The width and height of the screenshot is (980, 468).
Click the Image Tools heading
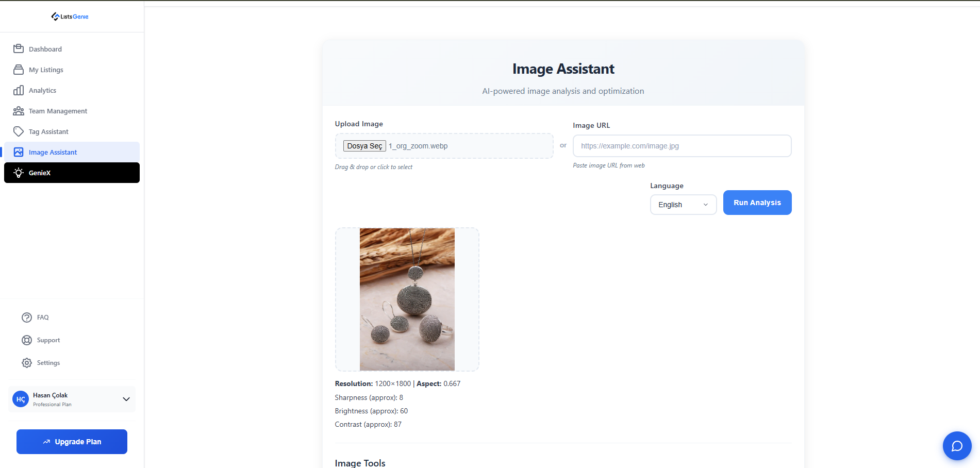pyautogui.click(x=360, y=463)
